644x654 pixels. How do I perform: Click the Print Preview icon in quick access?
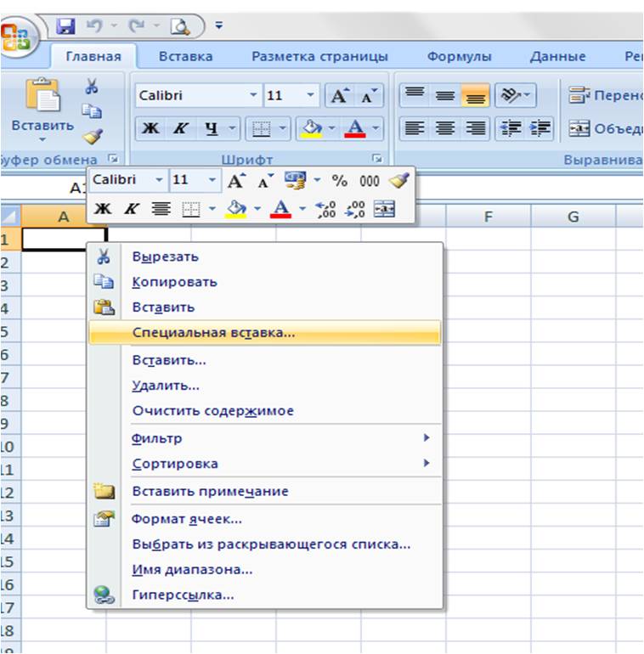tap(180, 26)
